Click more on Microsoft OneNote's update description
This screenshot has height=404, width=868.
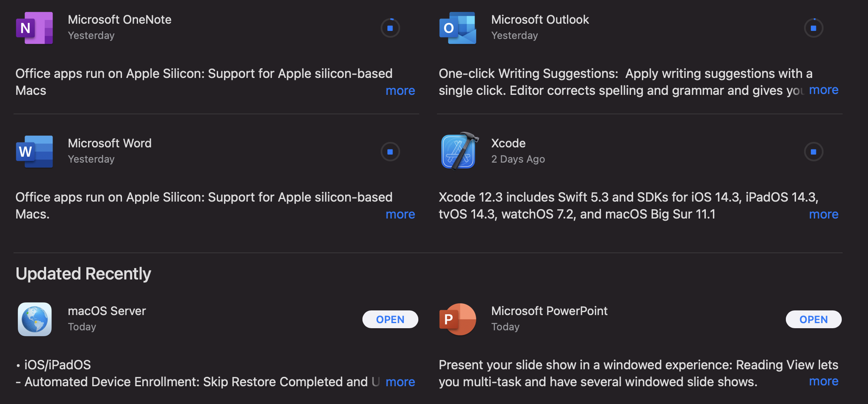(400, 90)
